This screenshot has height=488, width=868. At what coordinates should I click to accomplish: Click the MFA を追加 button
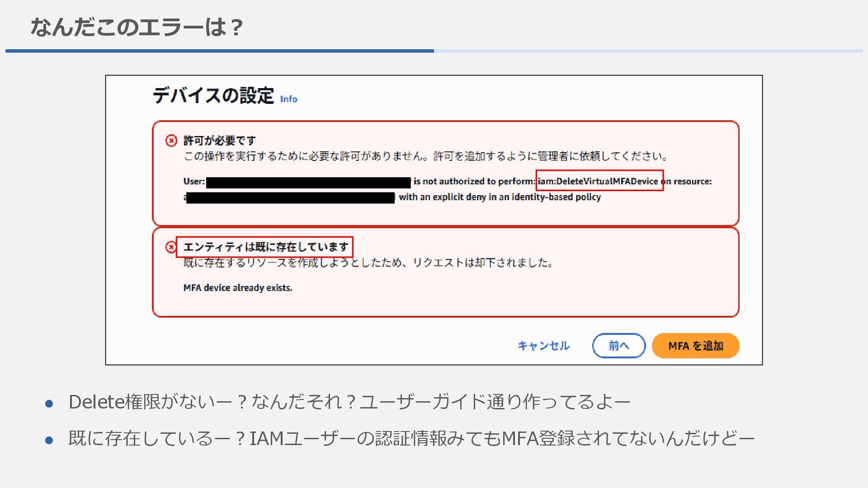pyautogui.click(x=695, y=346)
